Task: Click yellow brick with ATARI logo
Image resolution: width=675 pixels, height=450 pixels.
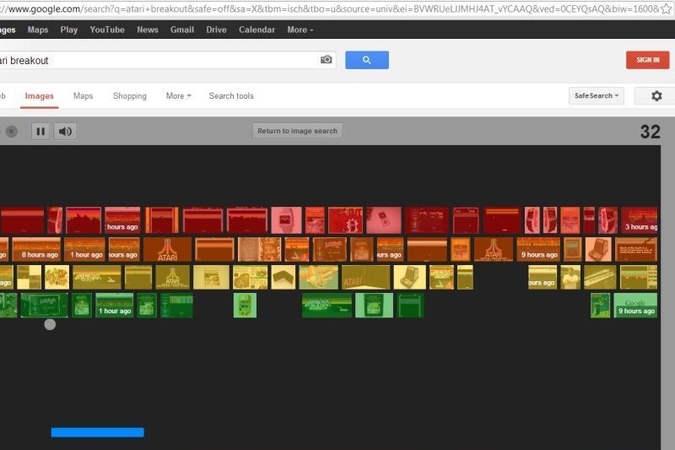Action: click(173, 277)
